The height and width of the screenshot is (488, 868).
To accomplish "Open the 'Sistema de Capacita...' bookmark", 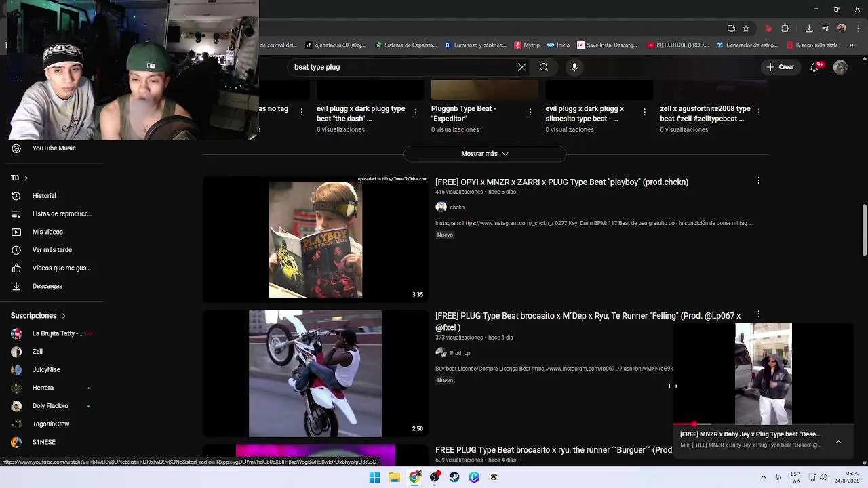I will pos(406,45).
